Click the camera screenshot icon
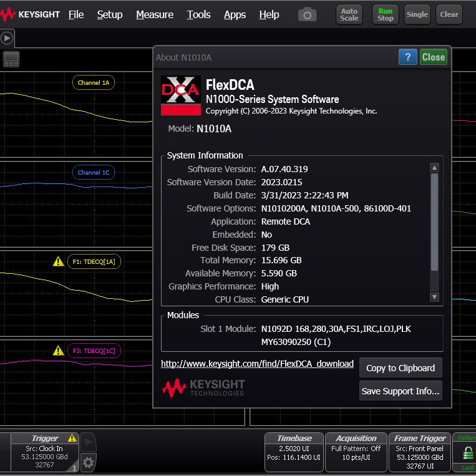 click(x=307, y=14)
